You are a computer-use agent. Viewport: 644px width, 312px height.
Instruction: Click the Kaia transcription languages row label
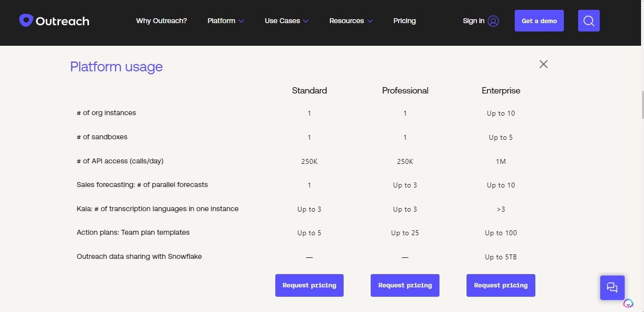coord(157,209)
